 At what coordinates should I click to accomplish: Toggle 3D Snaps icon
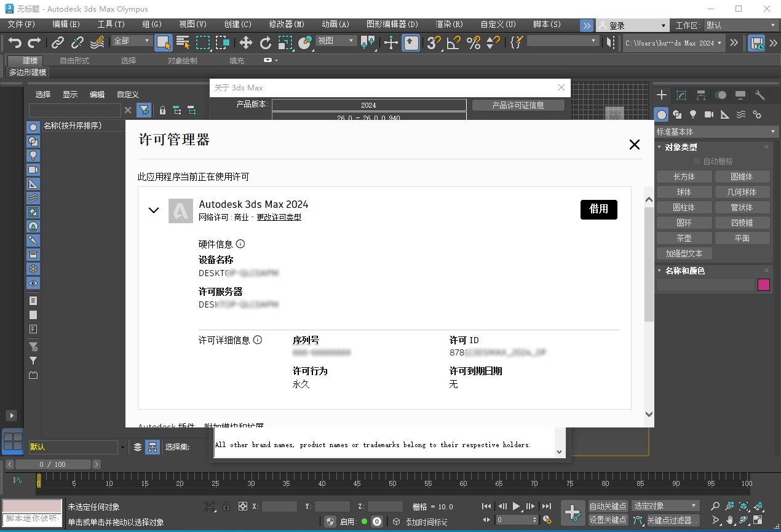[434, 42]
